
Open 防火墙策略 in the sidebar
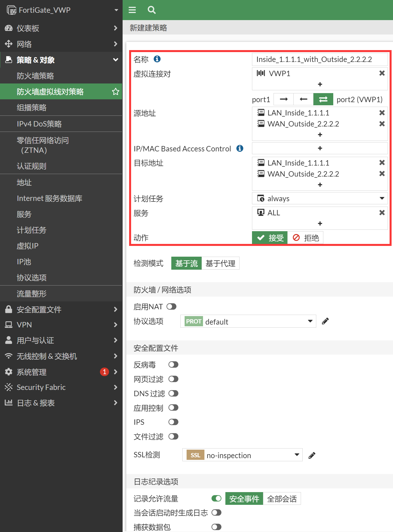click(x=35, y=76)
